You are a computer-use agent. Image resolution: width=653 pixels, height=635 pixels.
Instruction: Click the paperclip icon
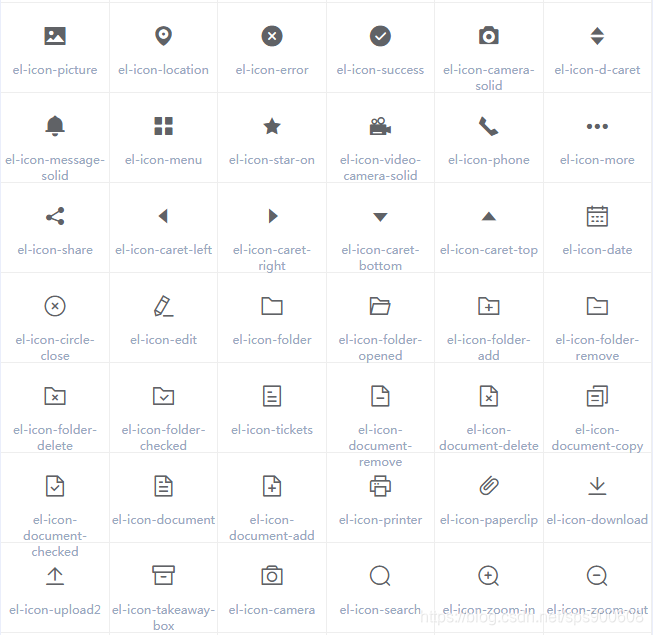488,486
